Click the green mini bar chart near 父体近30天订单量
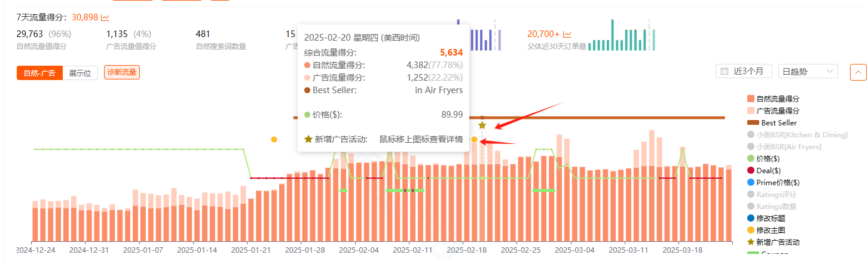 click(x=622, y=35)
